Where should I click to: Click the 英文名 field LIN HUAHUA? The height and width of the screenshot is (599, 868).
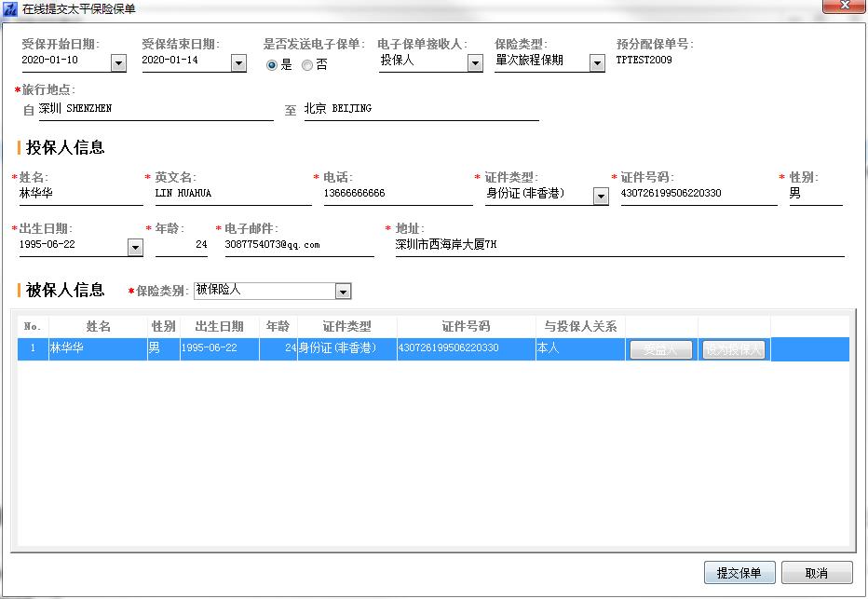232,194
